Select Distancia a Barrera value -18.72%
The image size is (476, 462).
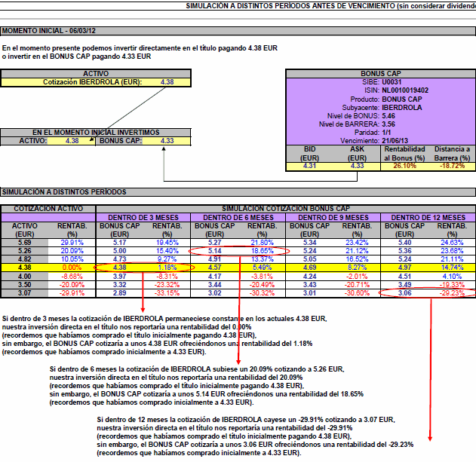pos(453,166)
